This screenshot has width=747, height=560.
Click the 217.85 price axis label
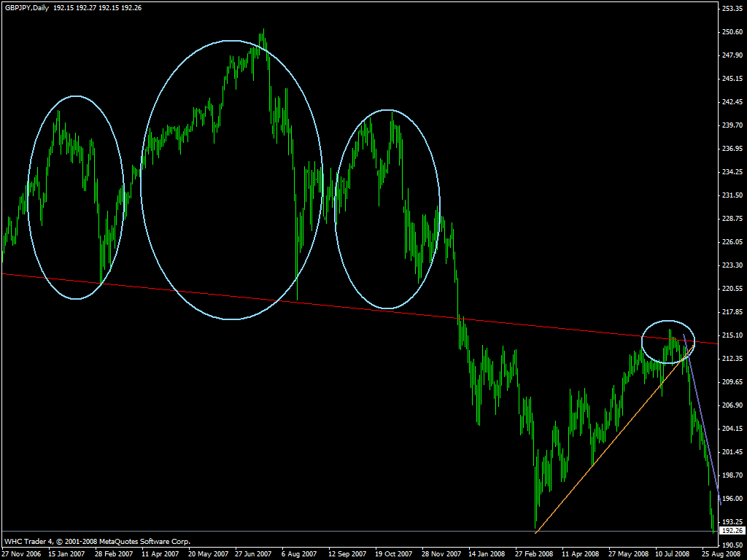coord(732,312)
